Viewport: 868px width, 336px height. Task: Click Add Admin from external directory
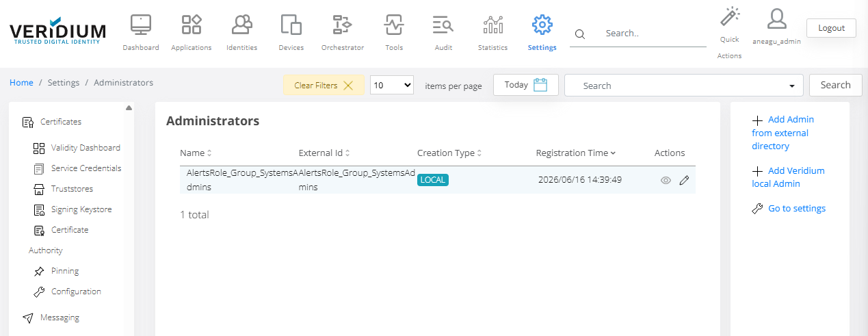click(782, 133)
